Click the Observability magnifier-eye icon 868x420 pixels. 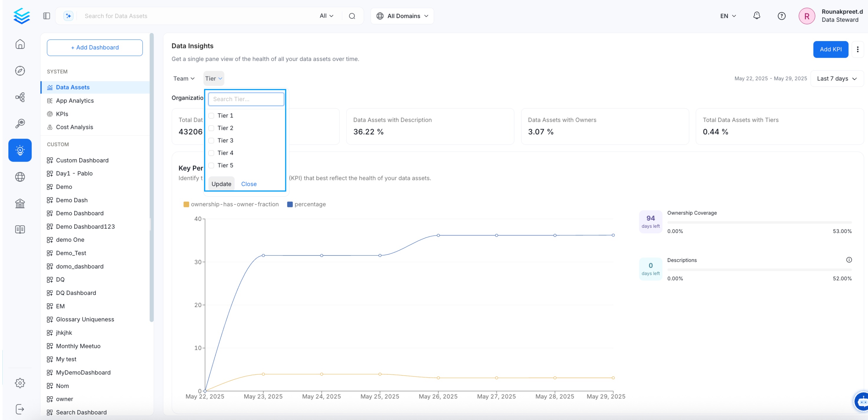click(x=20, y=123)
